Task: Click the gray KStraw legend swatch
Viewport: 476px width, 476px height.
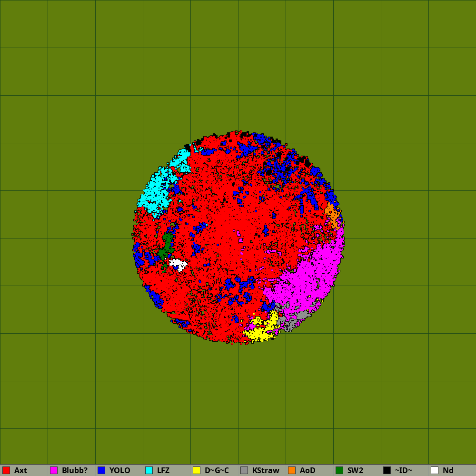Action: point(244,470)
